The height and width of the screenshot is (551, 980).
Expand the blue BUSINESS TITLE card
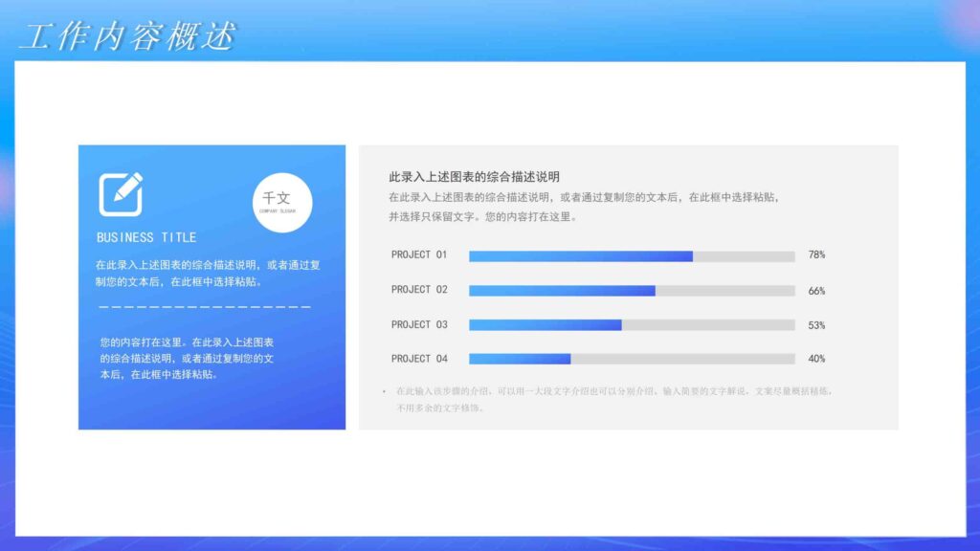pyautogui.click(x=212, y=287)
